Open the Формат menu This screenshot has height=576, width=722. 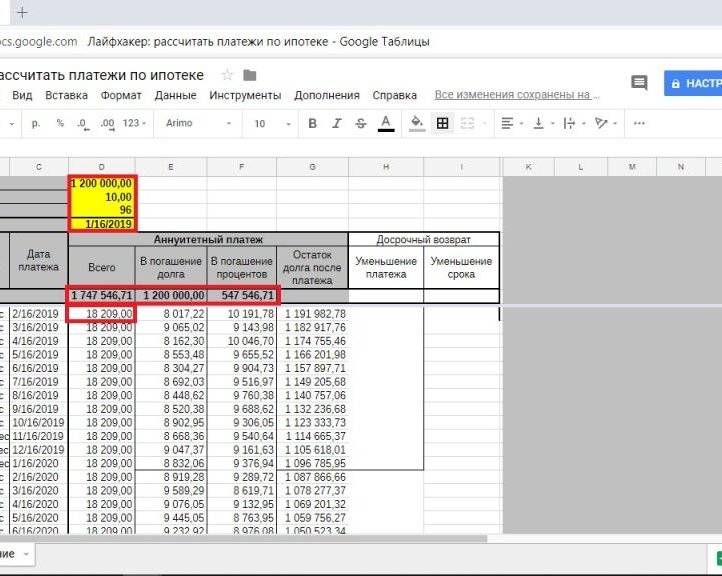(121, 96)
